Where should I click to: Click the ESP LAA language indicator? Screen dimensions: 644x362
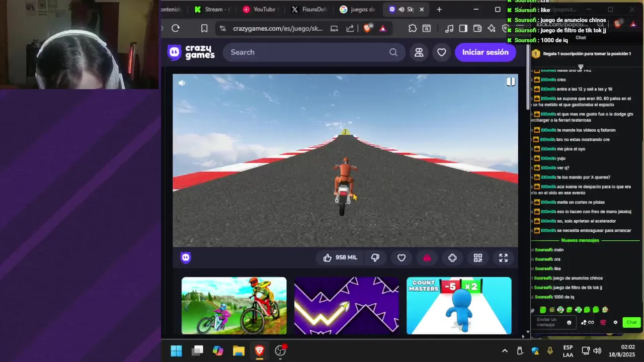tap(568, 351)
